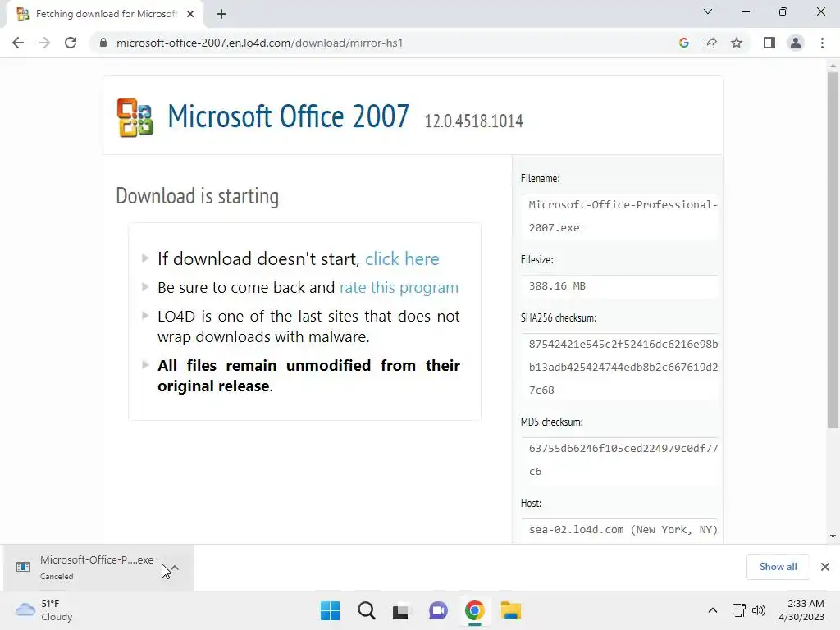Screen dimensions: 840x630
Task: Open tab search dropdown chevron
Action: pos(708,11)
